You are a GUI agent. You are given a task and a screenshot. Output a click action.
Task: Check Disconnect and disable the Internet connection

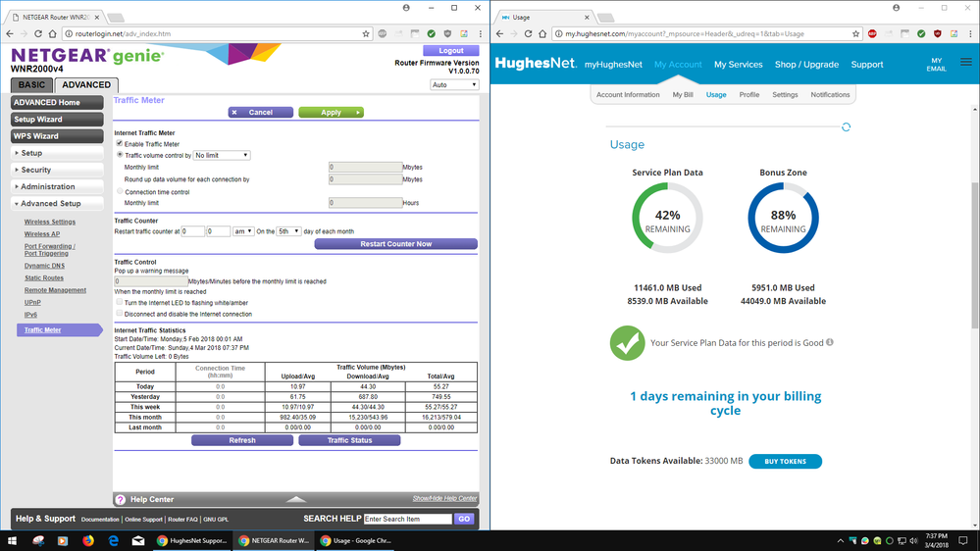pos(120,314)
